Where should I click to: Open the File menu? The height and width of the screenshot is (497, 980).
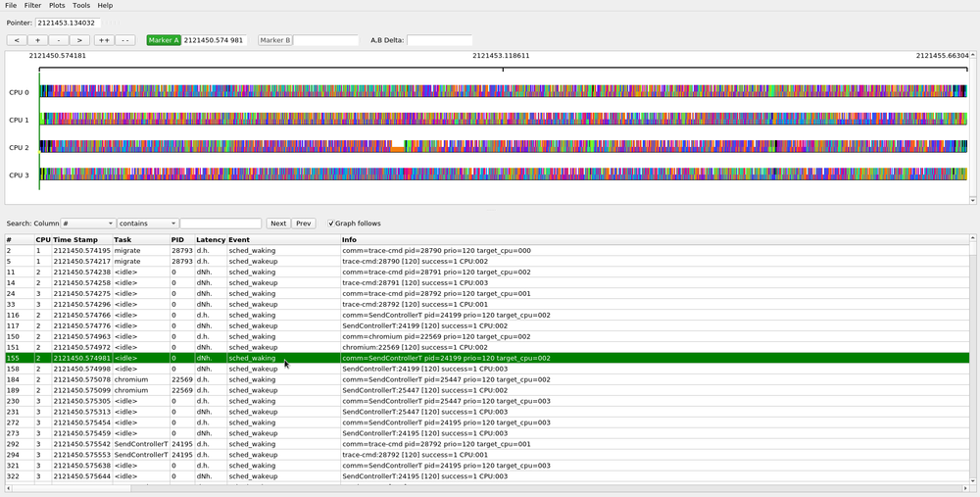click(11, 5)
